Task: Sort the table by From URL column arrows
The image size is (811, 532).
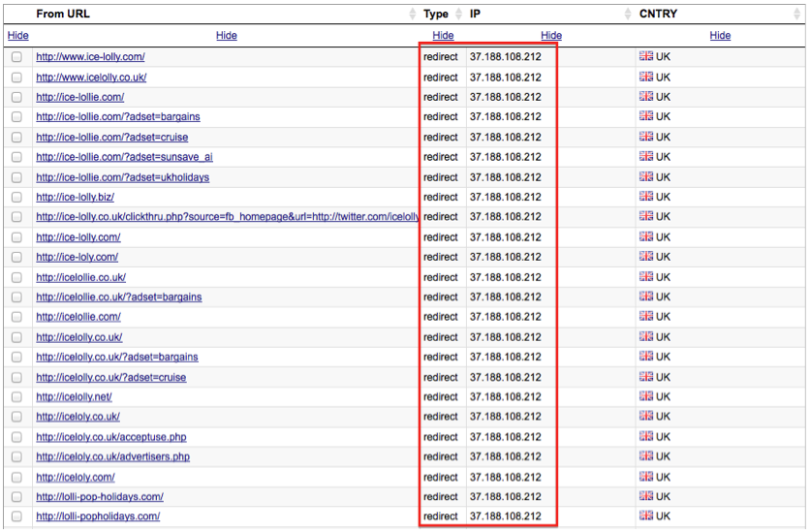Action: click(412, 14)
